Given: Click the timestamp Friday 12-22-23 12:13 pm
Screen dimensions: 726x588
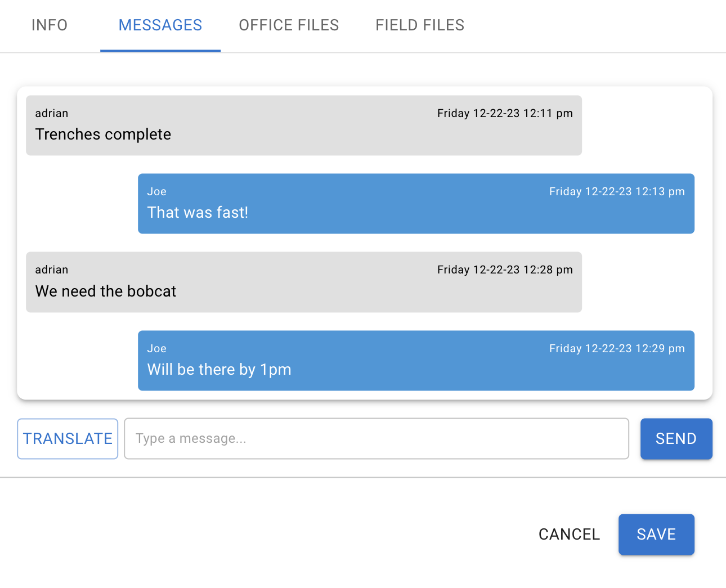Looking at the screenshot, I should pos(617,191).
